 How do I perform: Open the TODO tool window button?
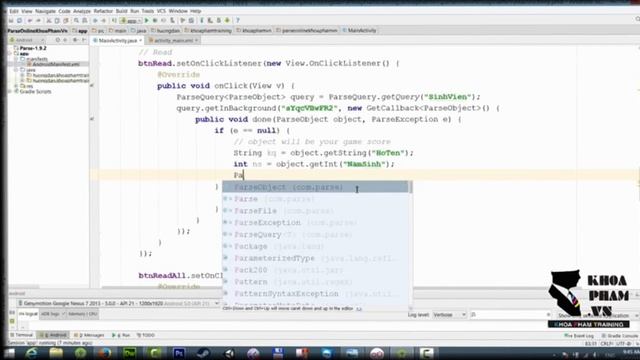click(x=146, y=335)
